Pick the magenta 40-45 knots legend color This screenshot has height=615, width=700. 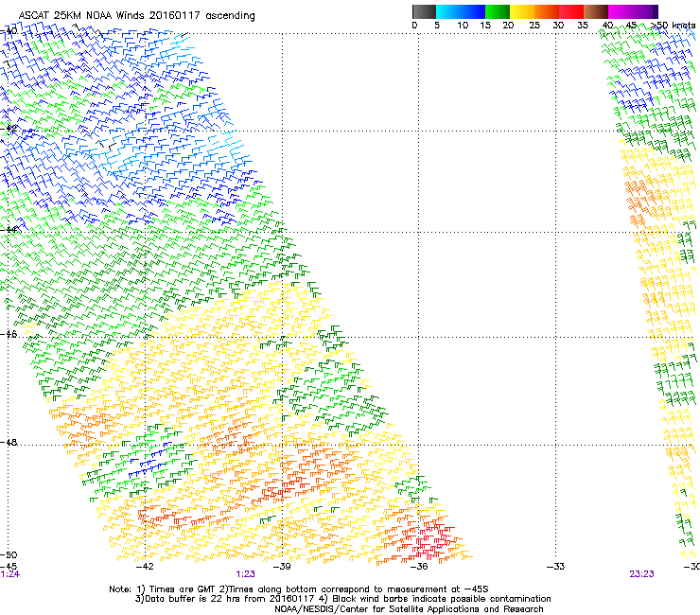621,11
